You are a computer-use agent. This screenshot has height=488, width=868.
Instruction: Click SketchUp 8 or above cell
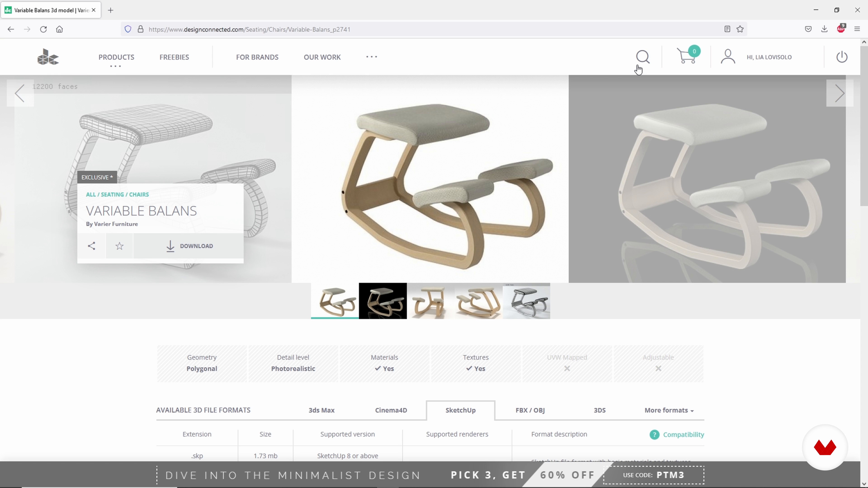[347, 456]
